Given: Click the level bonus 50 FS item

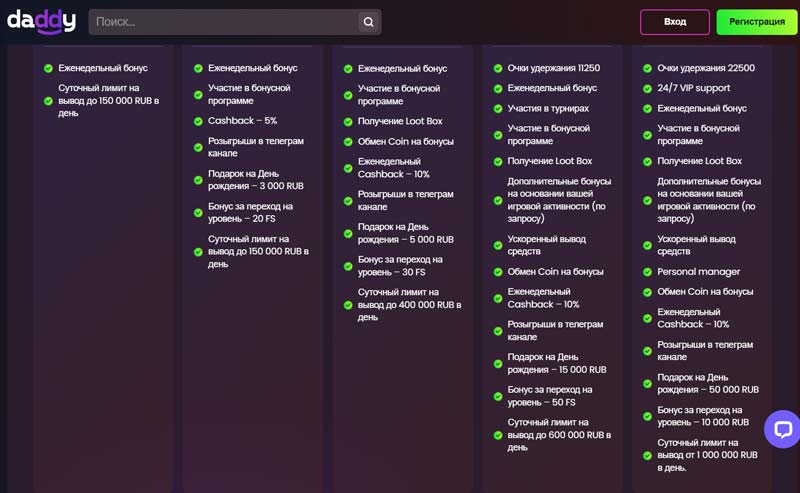Looking at the screenshot, I should 549,396.
